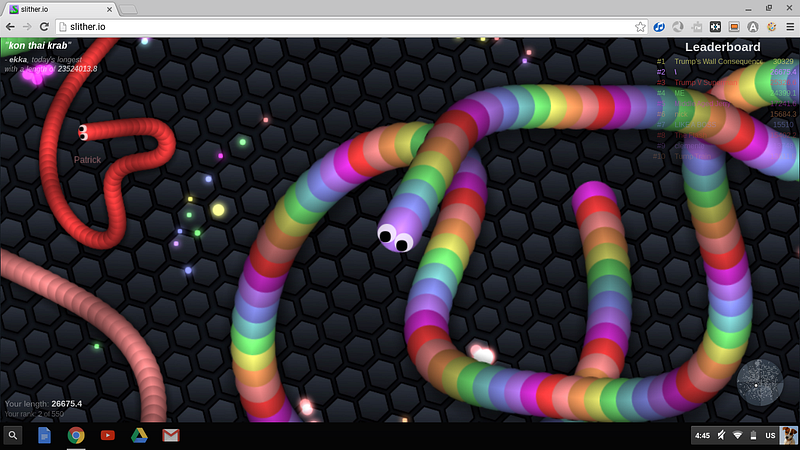Open the launcher search icon in shelf
The width and height of the screenshot is (800, 450).
(x=13, y=435)
